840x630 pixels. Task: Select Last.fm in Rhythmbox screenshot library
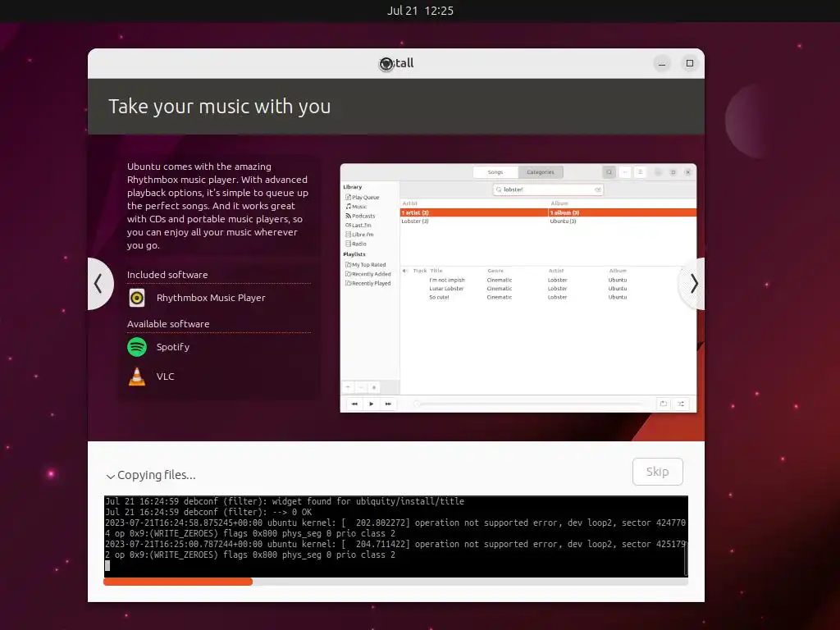tap(358, 226)
